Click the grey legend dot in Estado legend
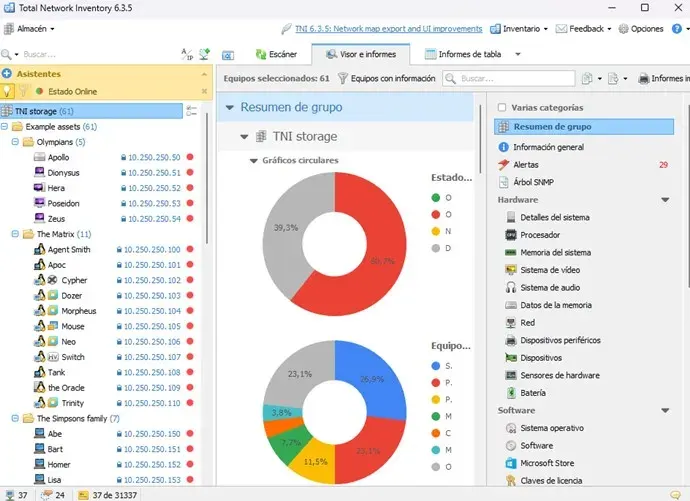 click(436, 248)
